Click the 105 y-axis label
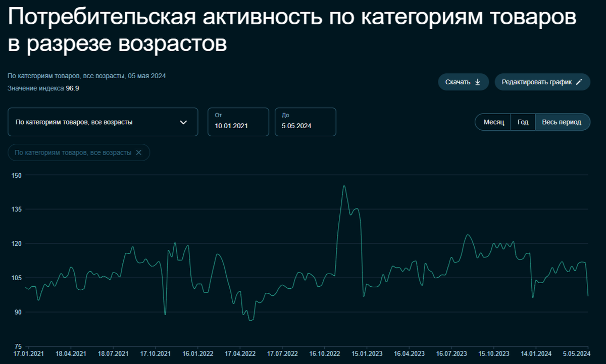 pos(17,278)
